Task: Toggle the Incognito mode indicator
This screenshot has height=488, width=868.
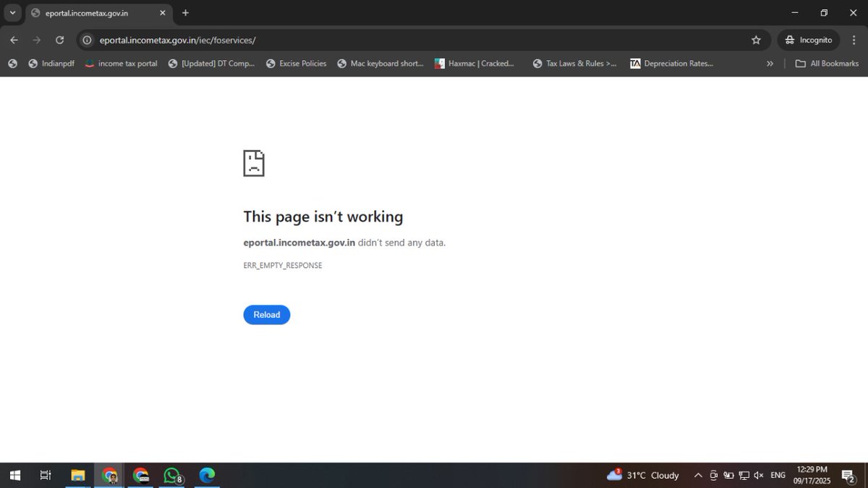Action: (x=808, y=40)
